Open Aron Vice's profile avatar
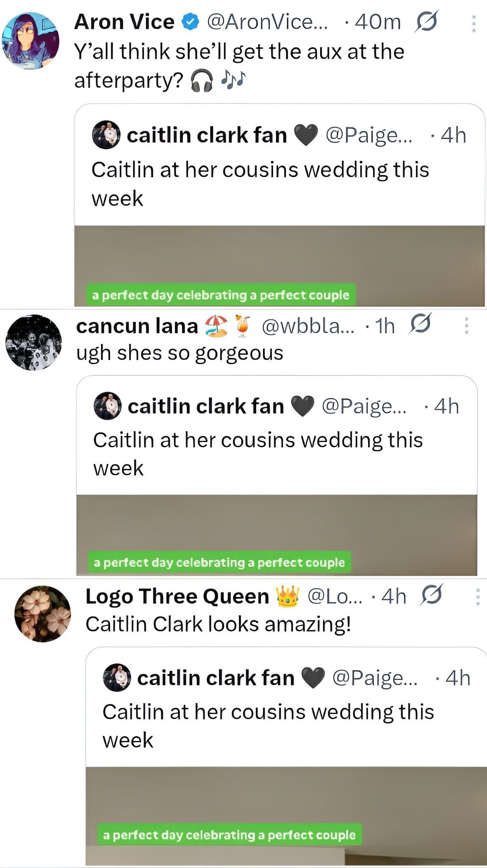This screenshot has height=868, width=487. tap(30, 41)
